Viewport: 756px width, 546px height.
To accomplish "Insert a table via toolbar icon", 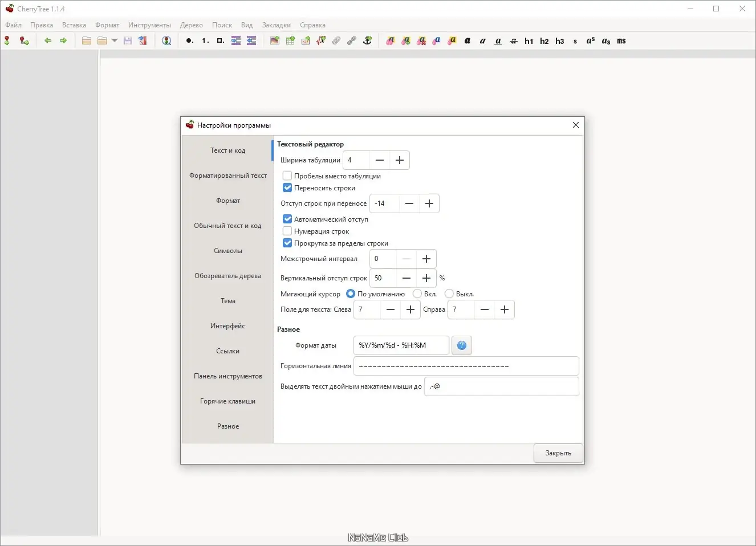I will click(x=290, y=40).
